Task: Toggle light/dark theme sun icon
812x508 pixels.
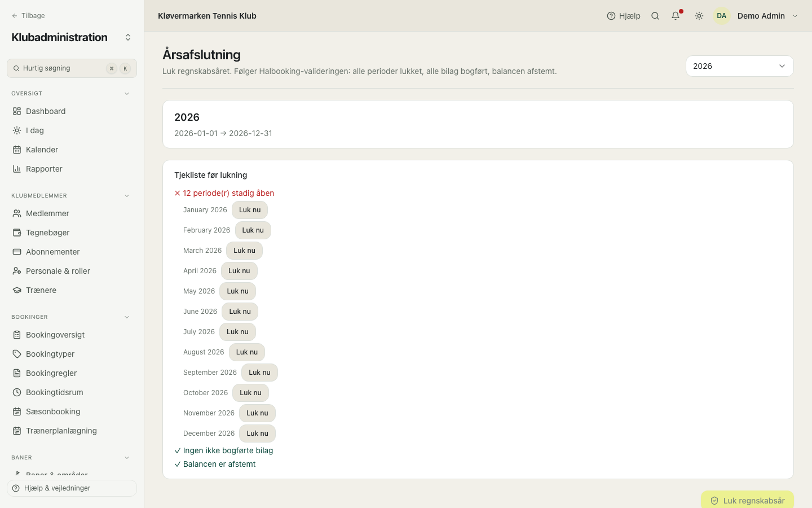Action: pyautogui.click(x=699, y=16)
